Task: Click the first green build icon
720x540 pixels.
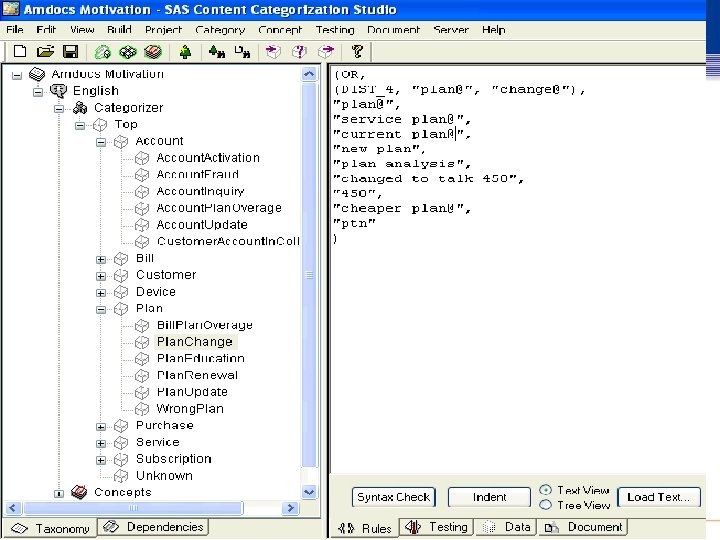Action: 102,52
